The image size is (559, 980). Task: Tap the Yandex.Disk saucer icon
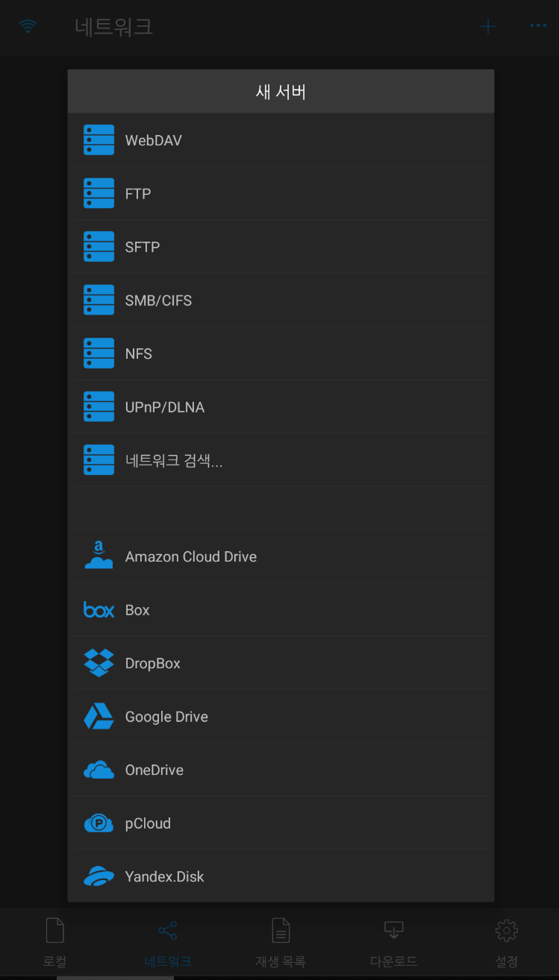[x=99, y=876]
